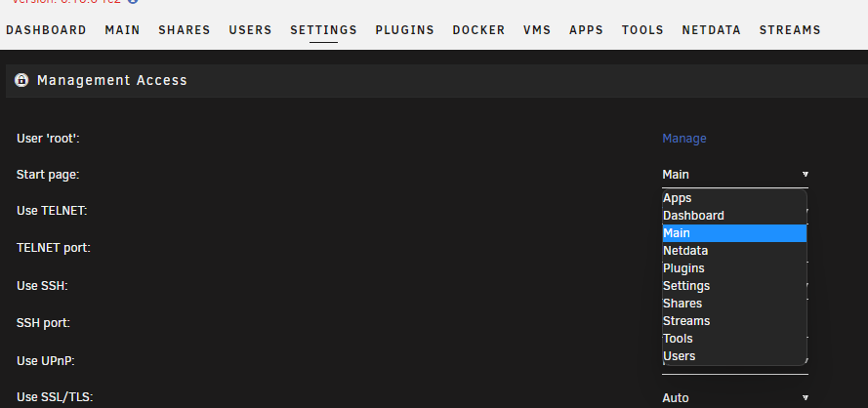Choose Dashboard from the start page list
This screenshot has height=408, width=868.
[x=734, y=216]
